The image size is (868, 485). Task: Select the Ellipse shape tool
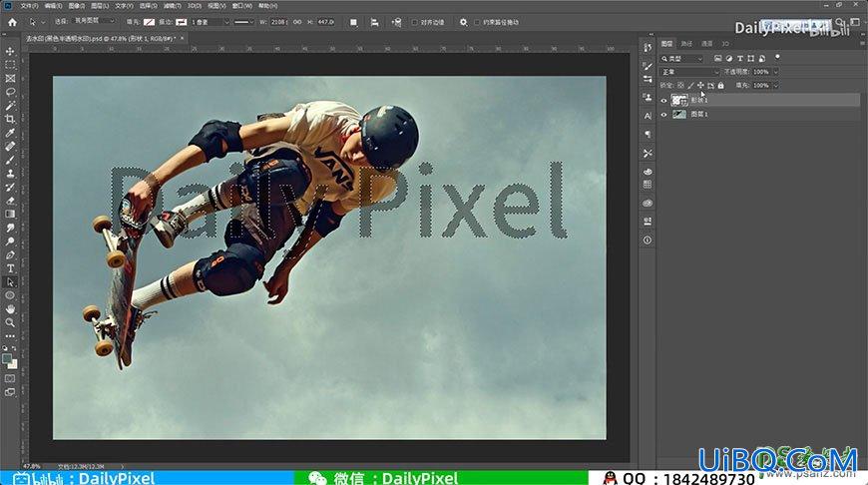[10, 295]
